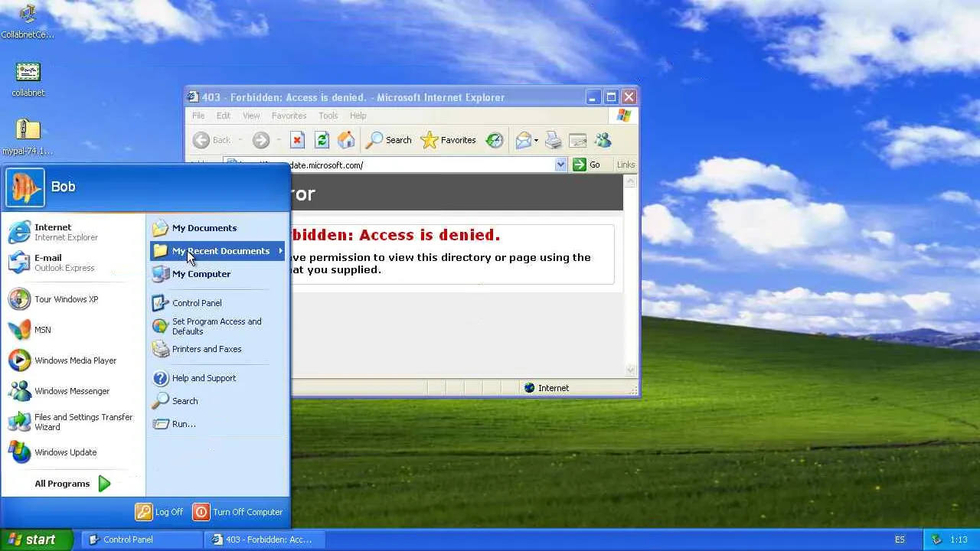Screen dimensions: 980x551
Task: Open Control Panel from the Start menu
Action: coord(217,303)
